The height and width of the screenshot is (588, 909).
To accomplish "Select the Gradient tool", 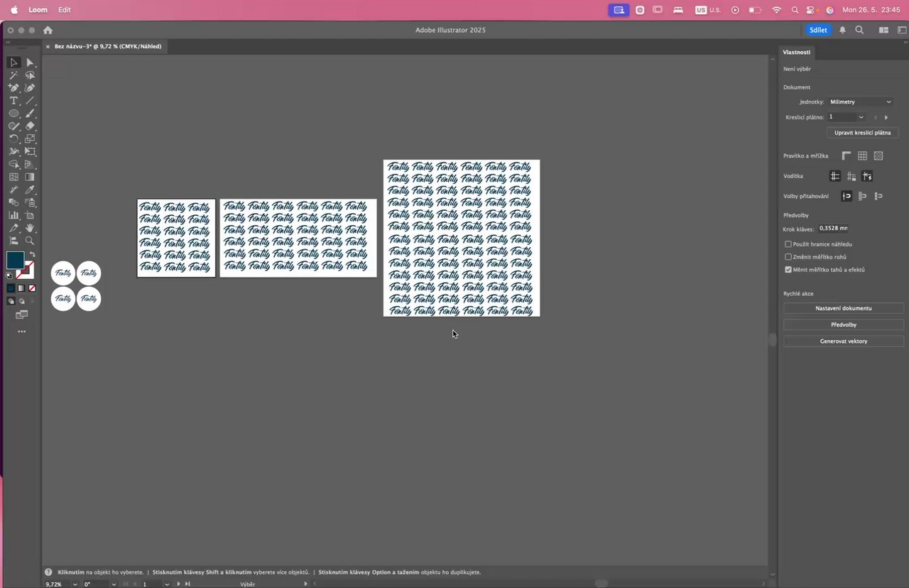I will point(30,177).
